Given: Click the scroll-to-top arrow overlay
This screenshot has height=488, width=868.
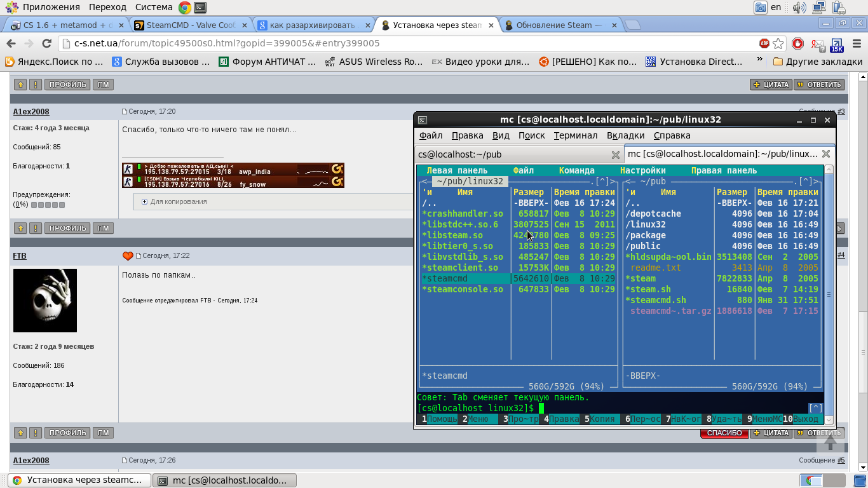Looking at the screenshot, I should point(830,442).
